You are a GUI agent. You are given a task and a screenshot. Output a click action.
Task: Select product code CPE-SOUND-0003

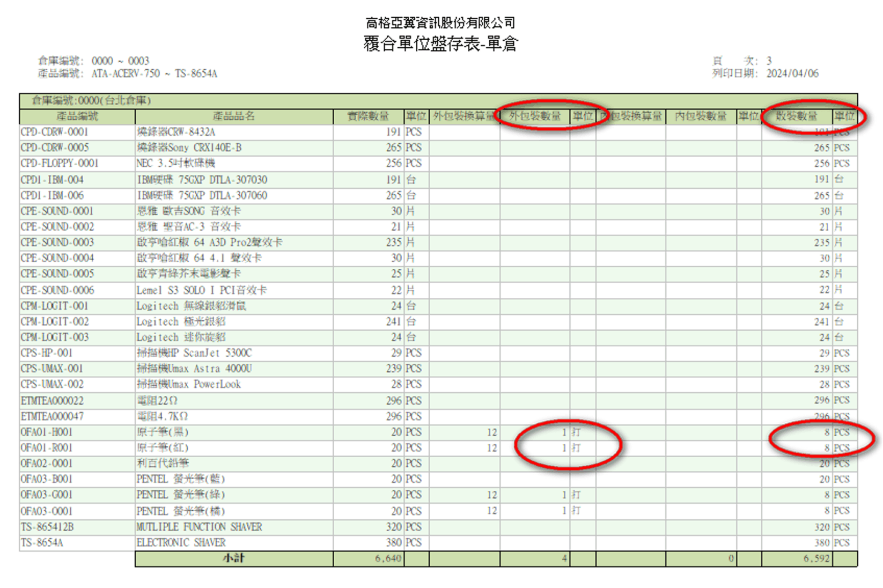[57, 242]
